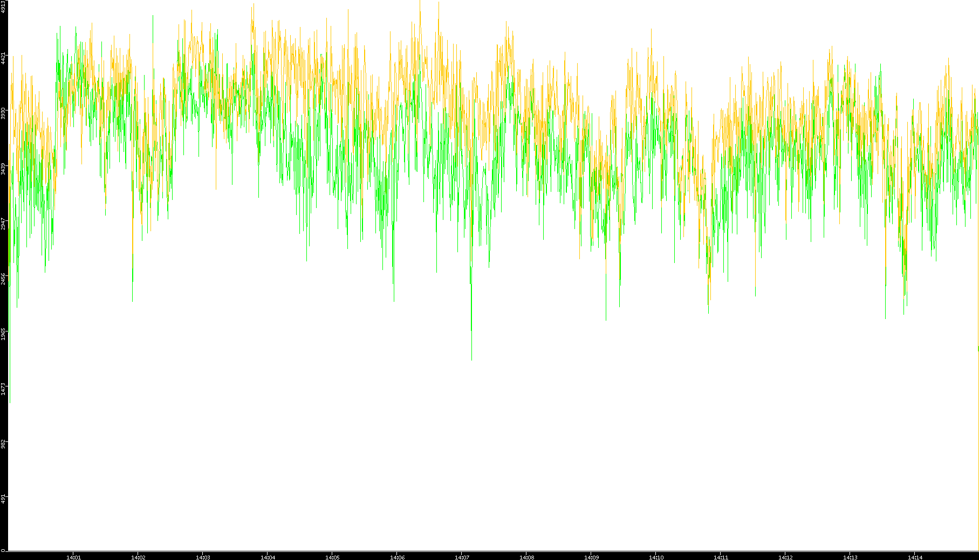Select the 14:06 time marker
This screenshot has width=979, height=560.
pos(397,557)
